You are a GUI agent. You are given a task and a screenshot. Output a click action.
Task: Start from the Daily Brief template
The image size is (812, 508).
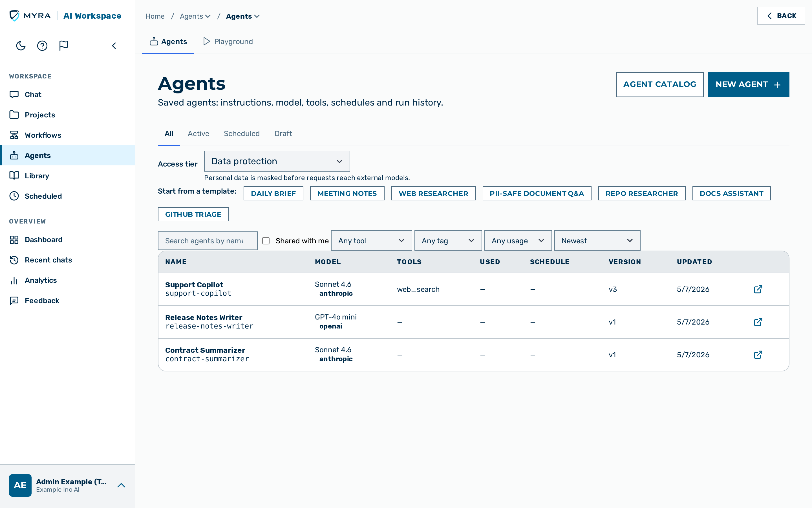[273, 193]
